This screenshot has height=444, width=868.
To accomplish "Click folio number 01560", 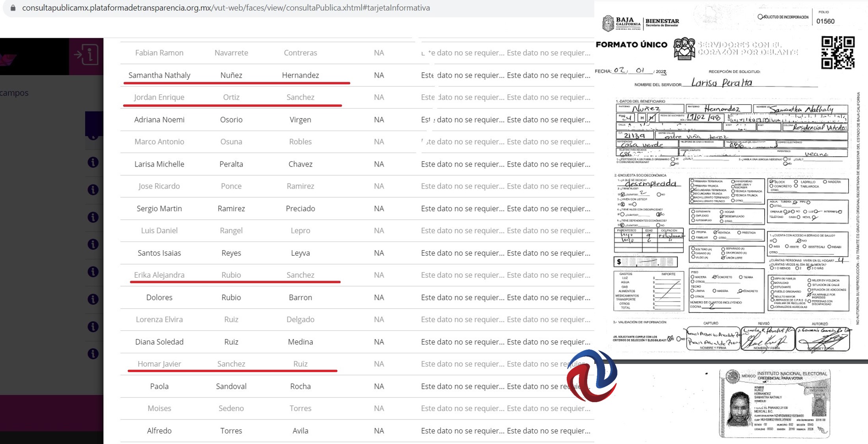I will [825, 21].
